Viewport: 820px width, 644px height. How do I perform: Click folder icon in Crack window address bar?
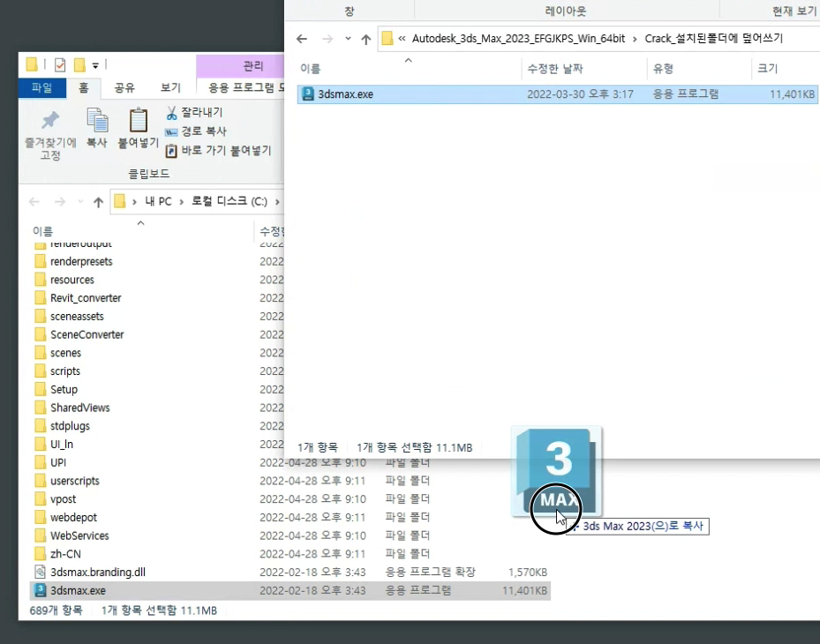point(387,39)
